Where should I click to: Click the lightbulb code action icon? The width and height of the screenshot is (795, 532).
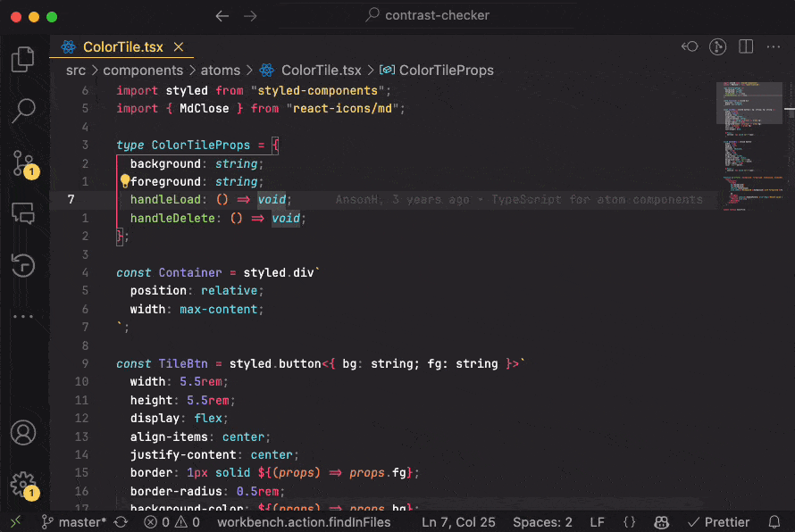click(x=125, y=181)
